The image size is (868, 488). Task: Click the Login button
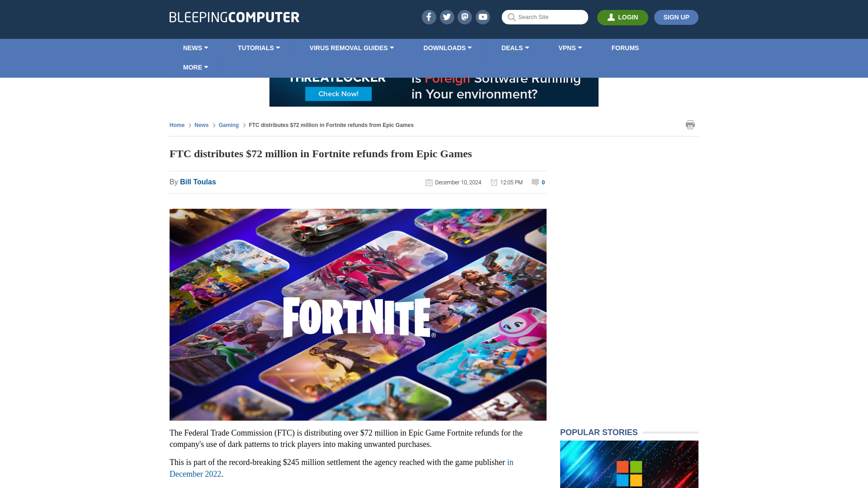pos(623,17)
